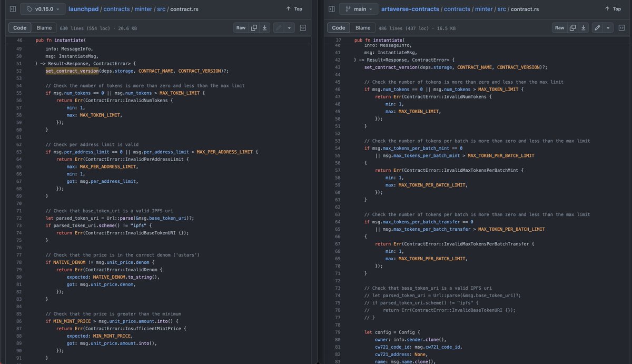This screenshot has width=632, height=364.
Task: Open the symbols panel in the launchpad pane
Action: (x=303, y=27)
